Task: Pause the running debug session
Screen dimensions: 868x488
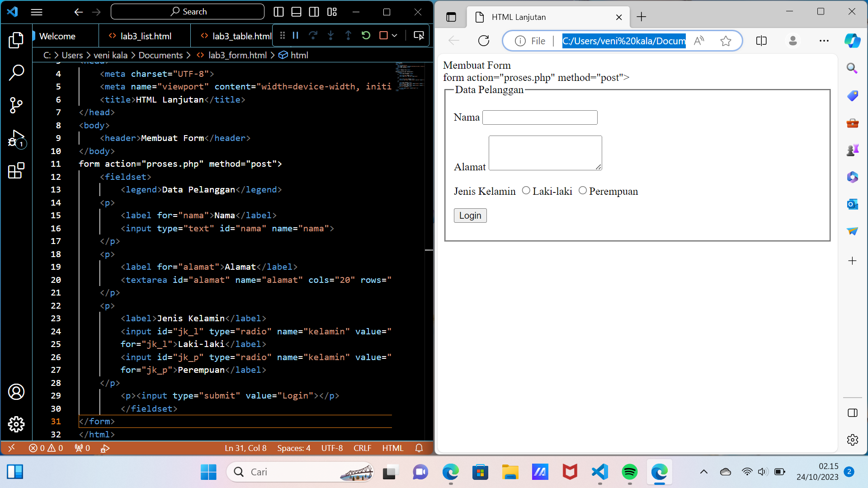Action: tap(295, 35)
